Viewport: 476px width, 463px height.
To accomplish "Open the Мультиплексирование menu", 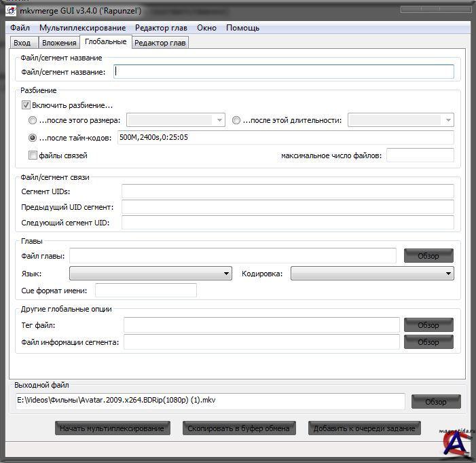I will [83, 28].
